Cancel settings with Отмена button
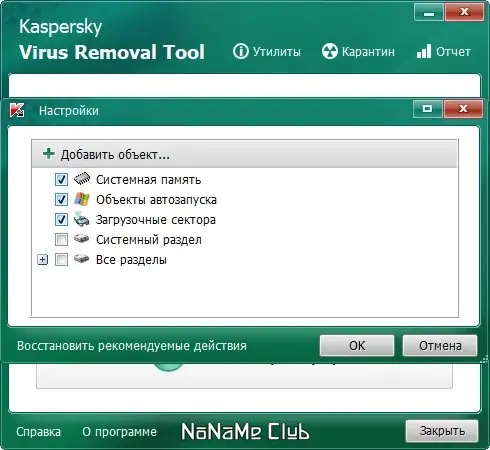Viewport: 490px width, 450px height. (x=440, y=346)
